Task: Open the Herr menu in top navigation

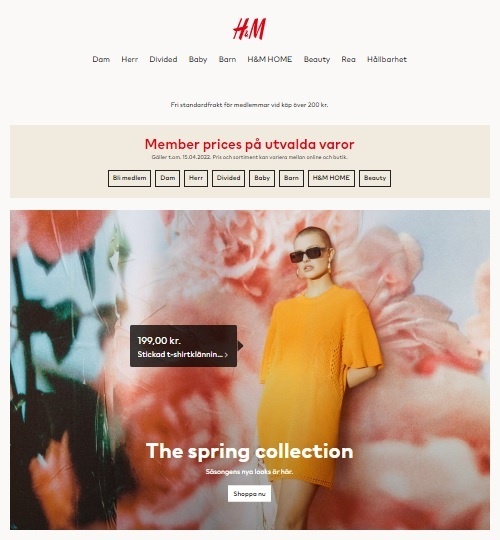Action: pos(129,59)
